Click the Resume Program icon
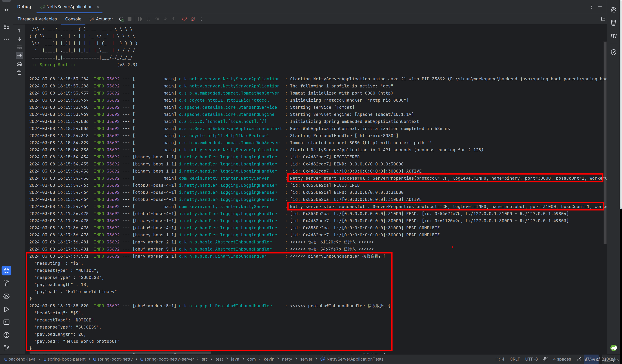The height and width of the screenshot is (364, 622). click(x=140, y=19)
